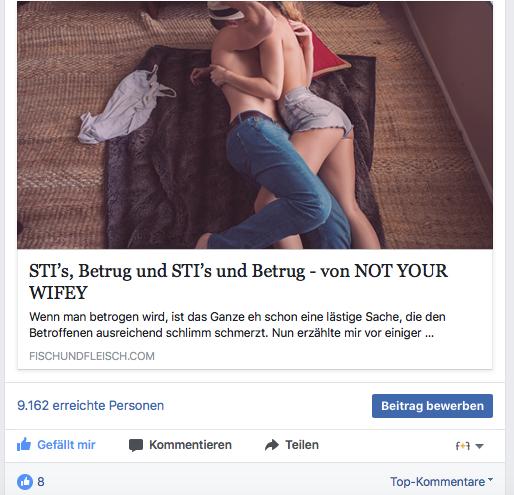Toggle the Gefällt mir like on the post
The height and width of the screenshot is (495, 514).
click(x=56, y=445)
